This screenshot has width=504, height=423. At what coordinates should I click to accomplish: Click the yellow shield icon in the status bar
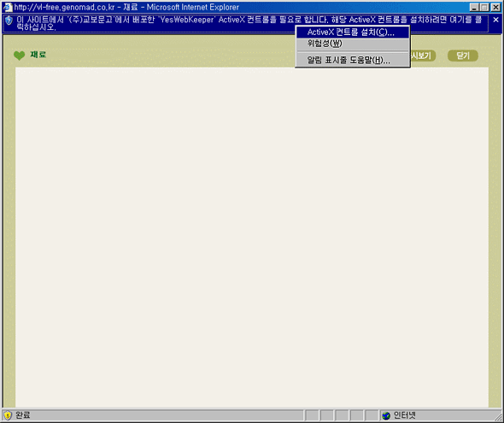[x=8, y=415]
